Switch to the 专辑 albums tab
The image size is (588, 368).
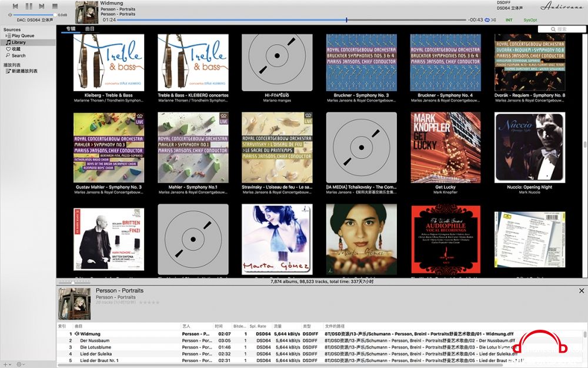pyautogui.click(x=71, y=28)
